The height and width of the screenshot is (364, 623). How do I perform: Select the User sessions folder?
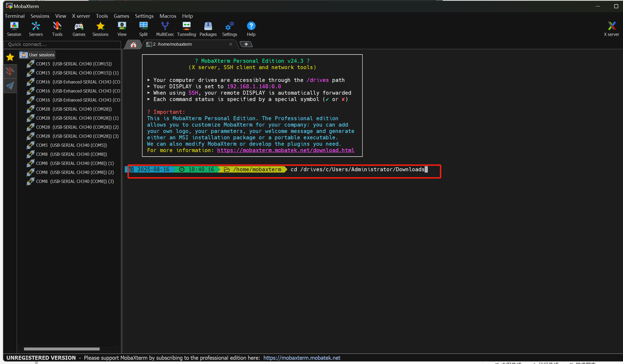(x=37, y=55)
